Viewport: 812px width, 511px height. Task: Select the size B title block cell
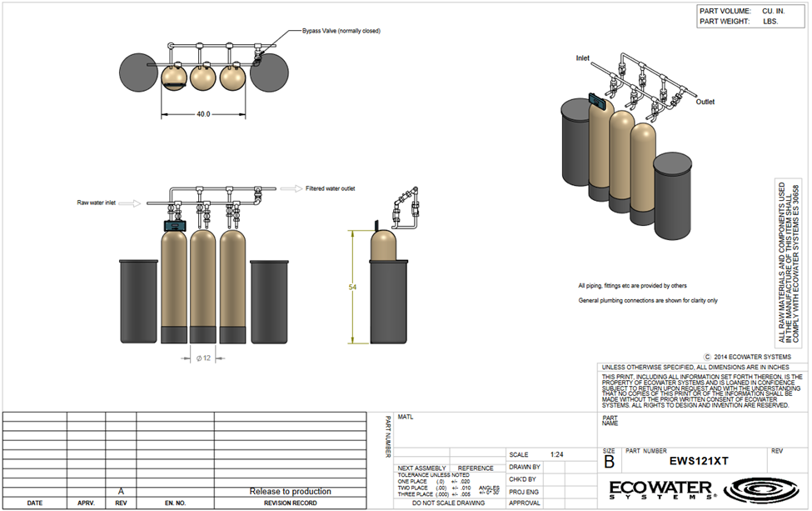610,458
